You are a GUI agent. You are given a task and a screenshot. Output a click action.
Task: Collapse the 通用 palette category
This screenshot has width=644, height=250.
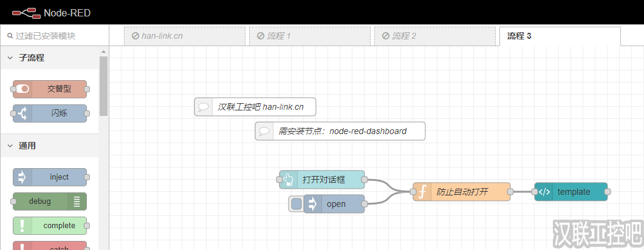click(x=11, y=146)
